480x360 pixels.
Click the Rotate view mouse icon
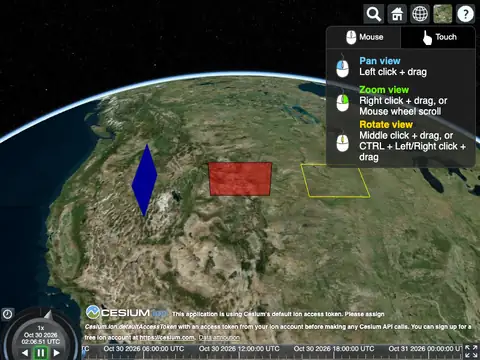[342, 141]
